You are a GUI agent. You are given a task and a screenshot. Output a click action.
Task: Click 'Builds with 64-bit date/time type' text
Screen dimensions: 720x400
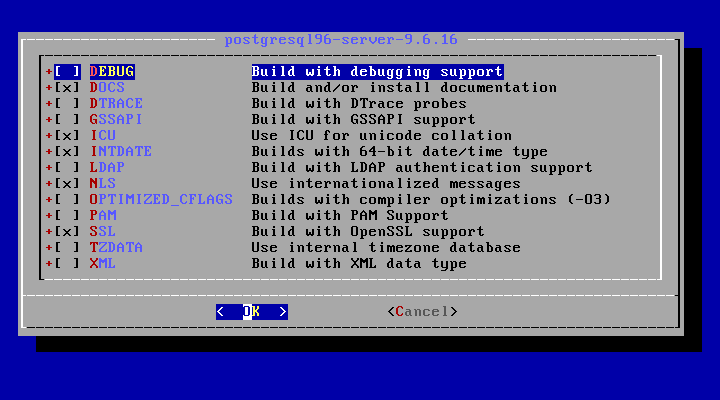(399, 152)
